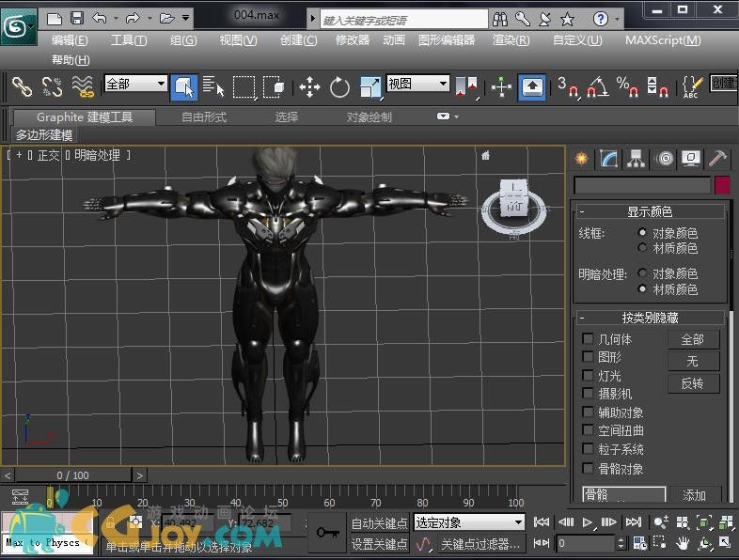739x560 pixels.
Task: Check 几何体 hide category
Action: (x=588, y=338)
